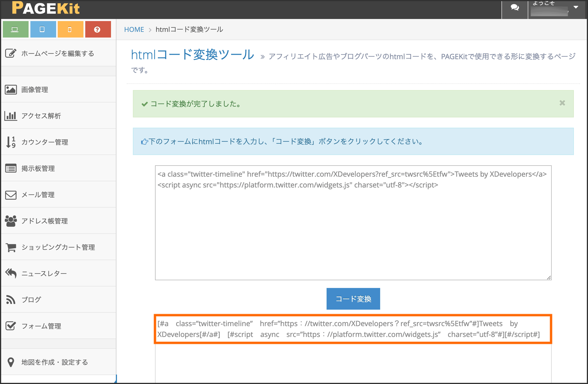Click the コード変換 button
The width and height of the screenshot is (588, 384).
353,299
